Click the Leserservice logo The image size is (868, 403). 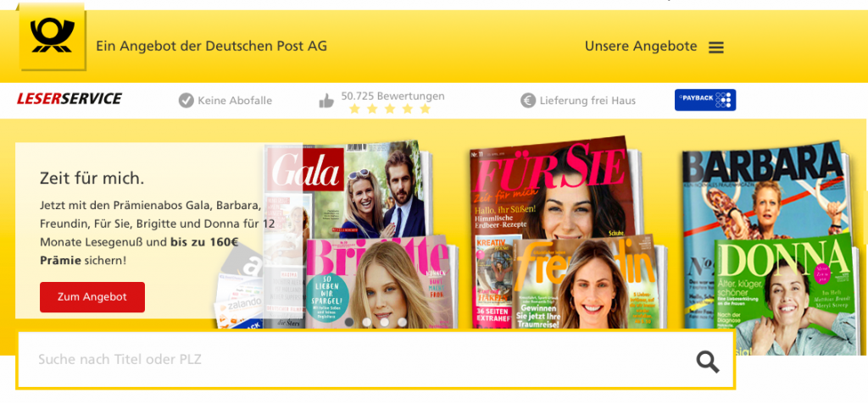[x=70, y=99]
